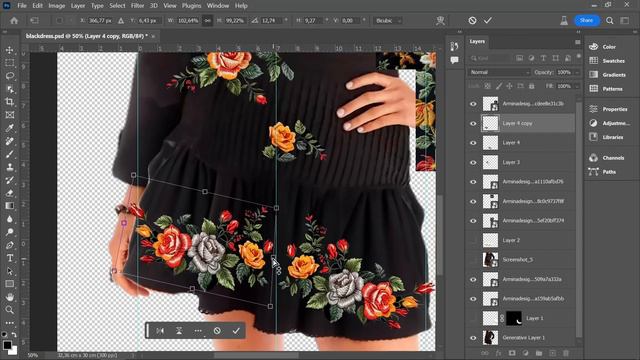Open the Plugins menu
Image resolution: width=640 pixels, height=360 pixels.
(x=191, y=6)
